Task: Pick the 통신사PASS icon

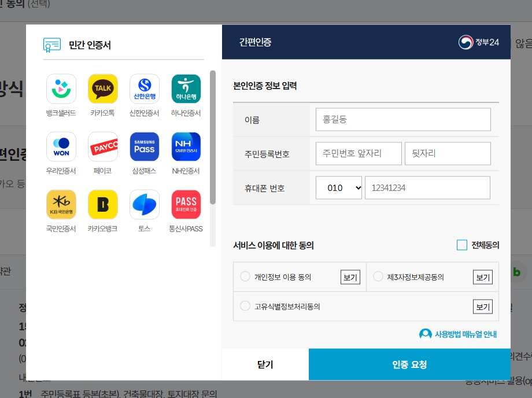Action: pyautogui.click(x=186, y=204)
